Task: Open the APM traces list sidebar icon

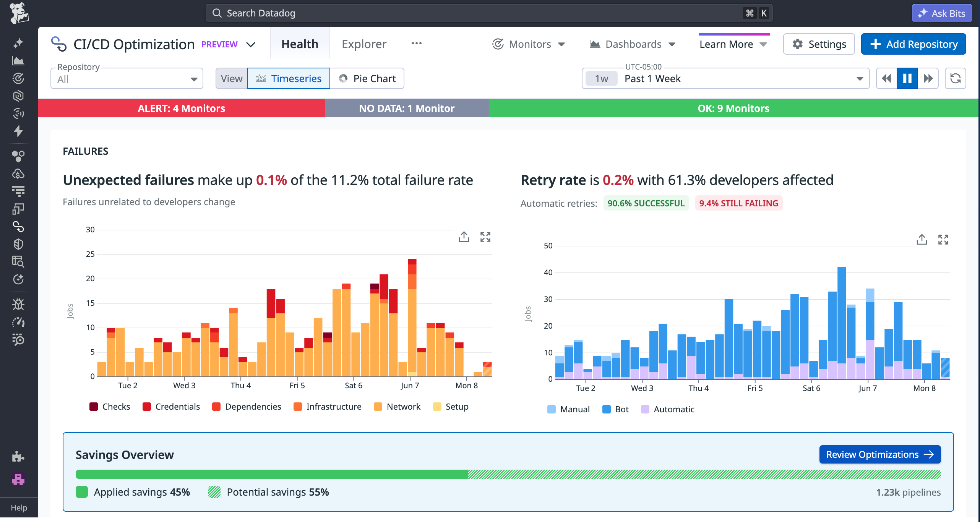Action: click(x=18, y=191)
